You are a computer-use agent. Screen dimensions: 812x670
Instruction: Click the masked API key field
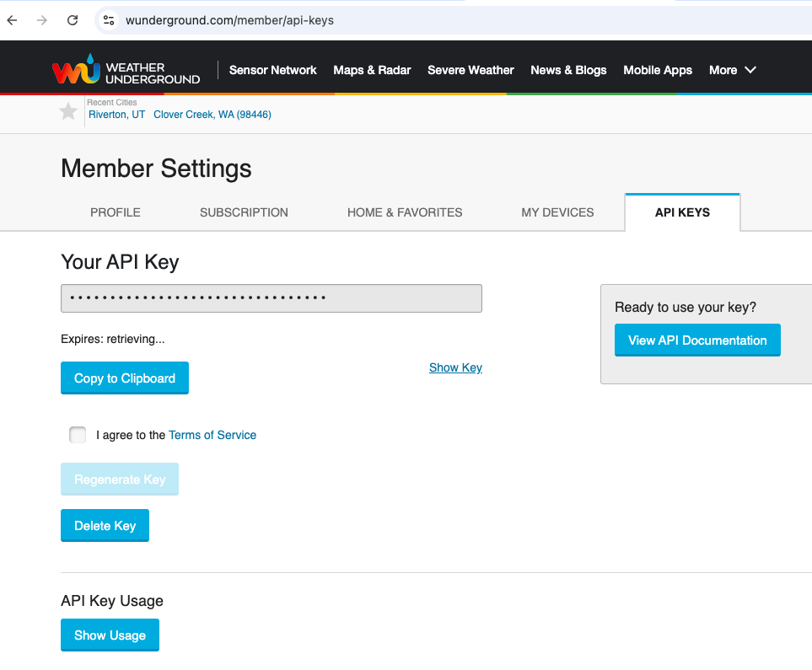pyautogui.click(x=271, y=298)
